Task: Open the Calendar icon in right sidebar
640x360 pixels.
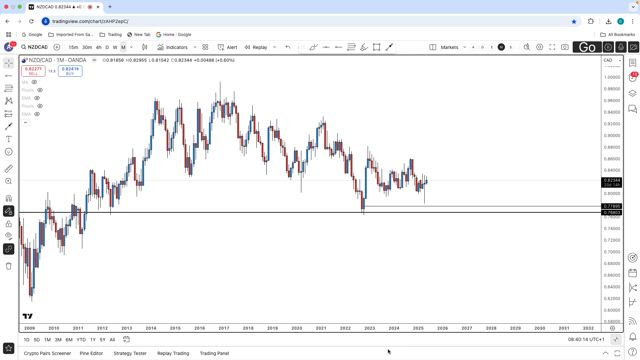Action: tap(633, 273)
